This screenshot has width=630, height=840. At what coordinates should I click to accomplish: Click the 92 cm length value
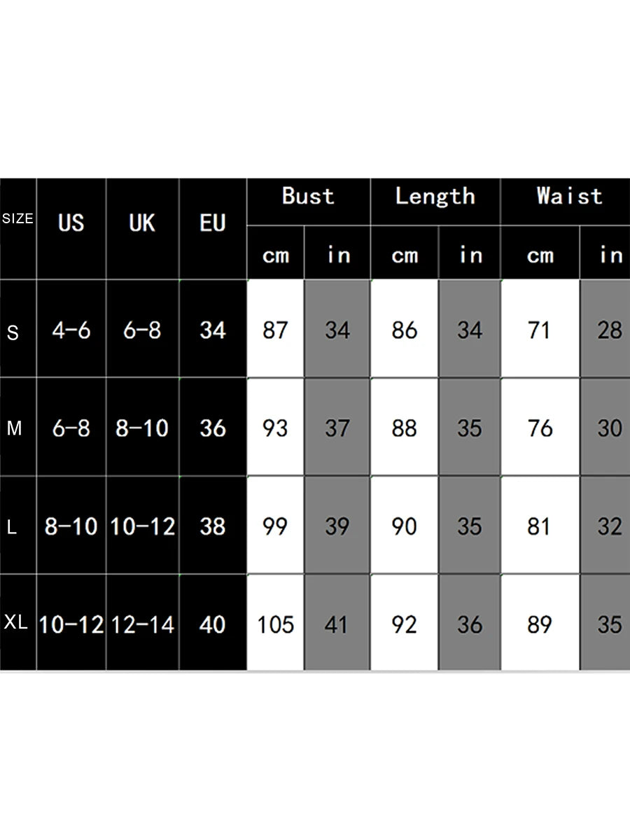point(405,624)
